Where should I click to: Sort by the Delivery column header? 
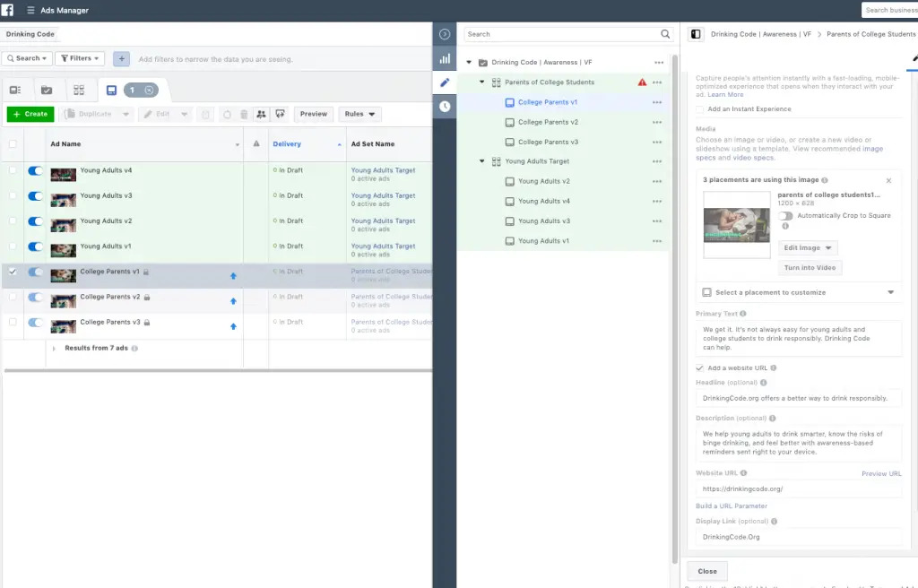click(287, 144)
